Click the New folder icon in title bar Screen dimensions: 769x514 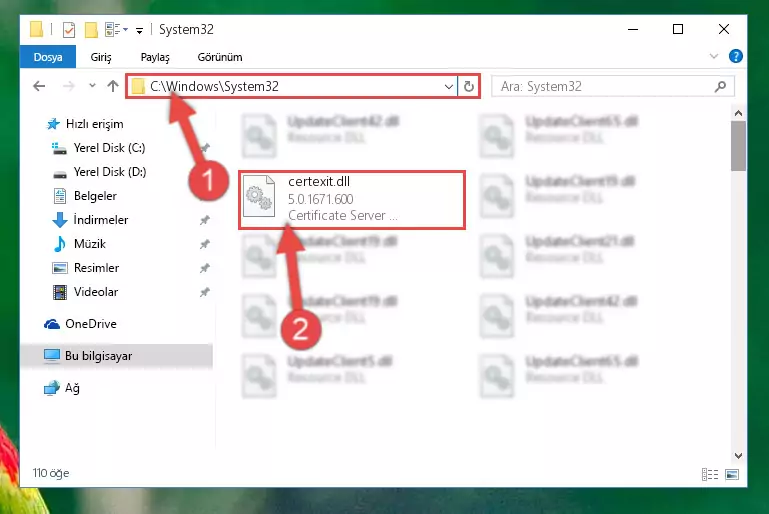91,30
